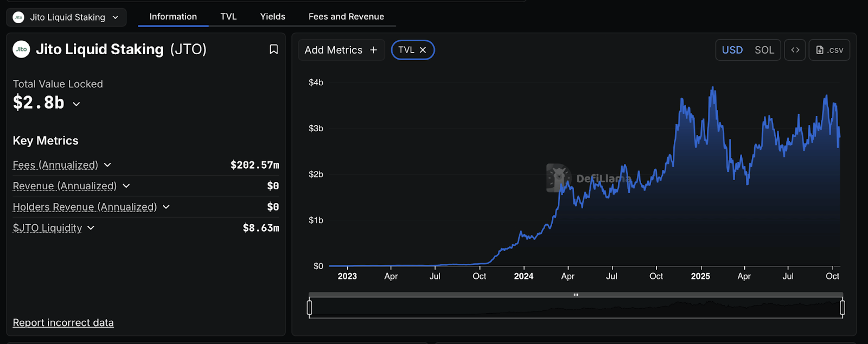Click the left handle of time range slider
The height and width of the screenshot is (344, 868).
309,308
